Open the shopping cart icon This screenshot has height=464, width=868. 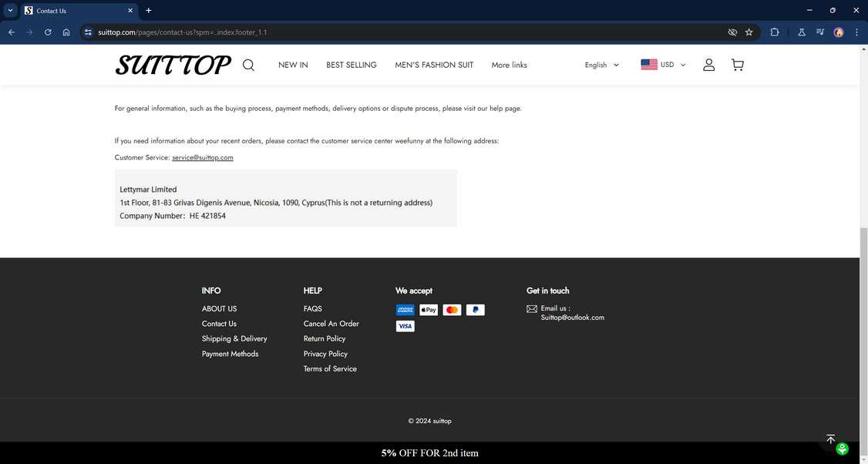tap(738, 65)
